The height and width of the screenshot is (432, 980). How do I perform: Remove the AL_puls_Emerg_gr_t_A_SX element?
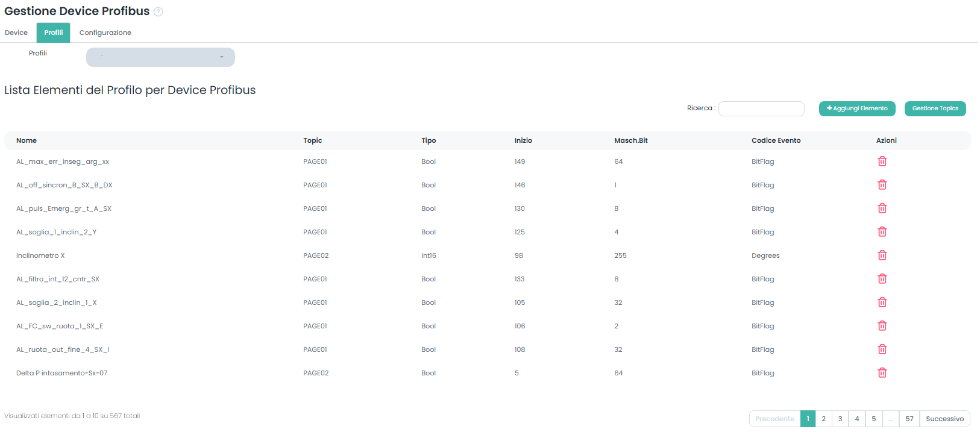pyautogui.click(x=882, y=208)
